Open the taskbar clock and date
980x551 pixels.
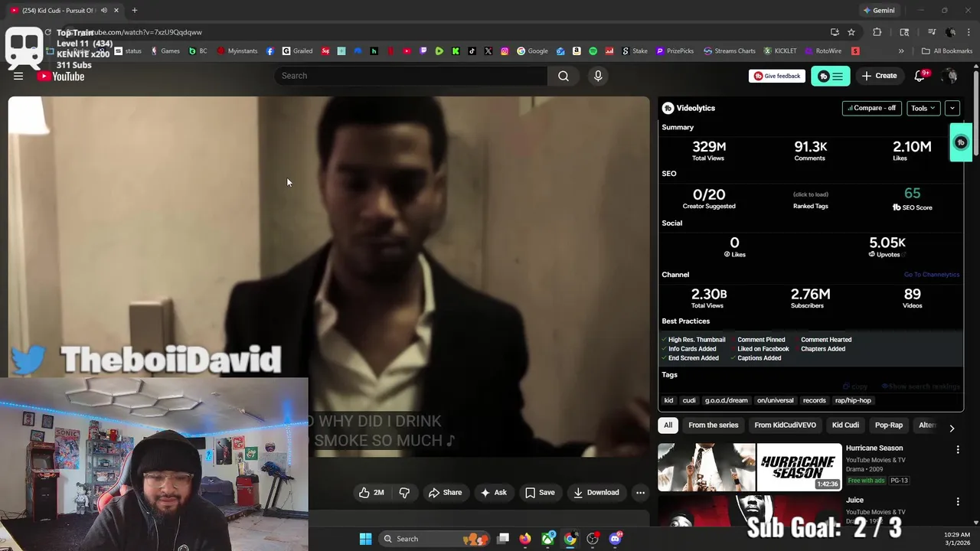[957, 539]
